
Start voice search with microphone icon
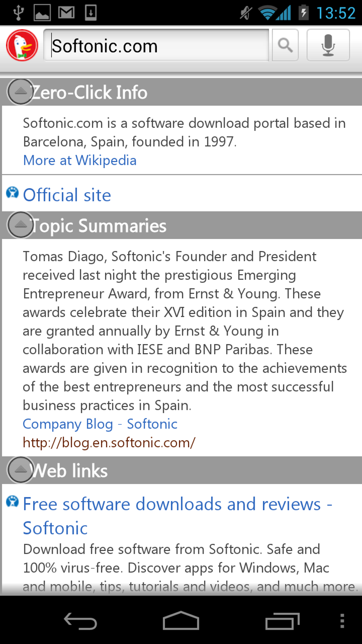point(328,45)
